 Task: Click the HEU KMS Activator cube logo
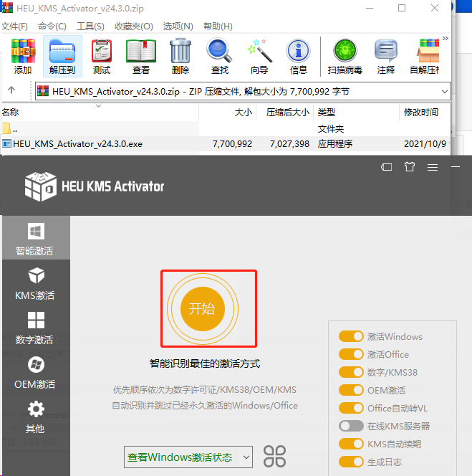[40, 186]
